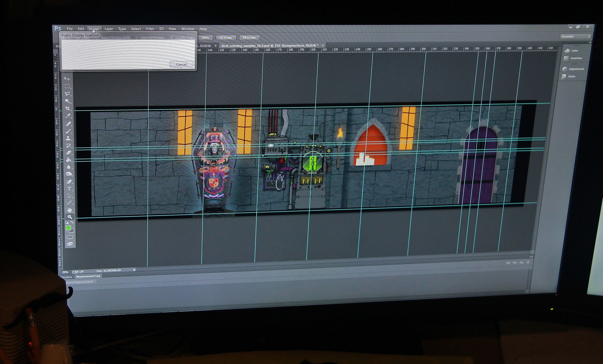Select the Paint Bucket tool

[x=69, y=160]
